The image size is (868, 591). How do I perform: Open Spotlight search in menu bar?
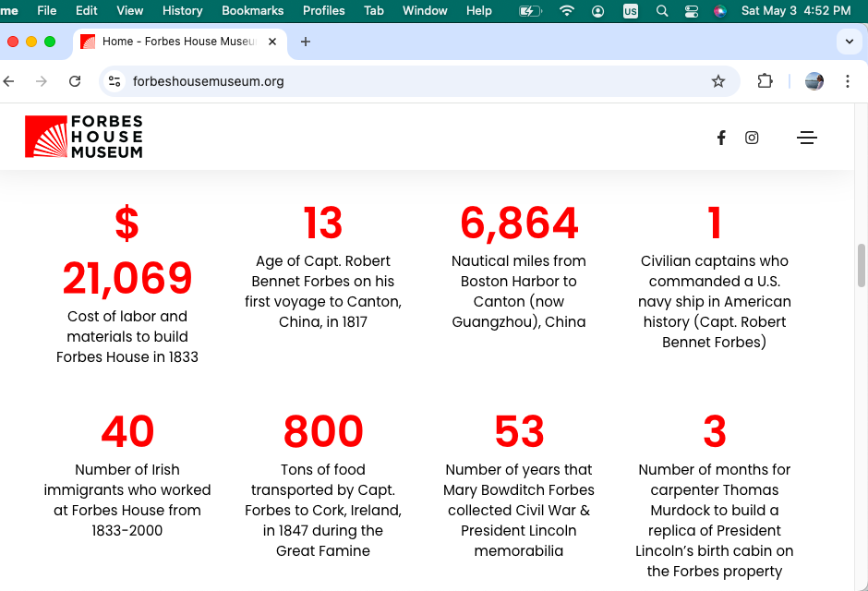[x=661, y=10]
